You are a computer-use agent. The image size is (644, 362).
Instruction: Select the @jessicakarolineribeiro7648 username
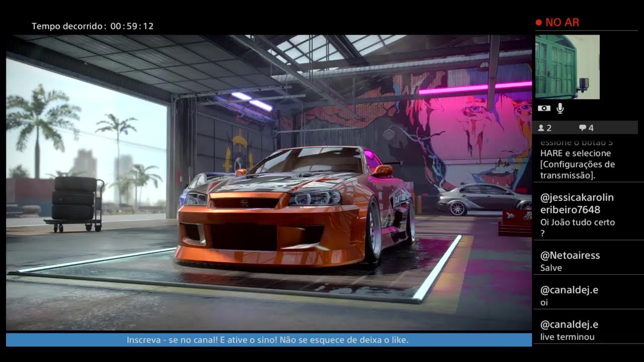tap(577, 203)
